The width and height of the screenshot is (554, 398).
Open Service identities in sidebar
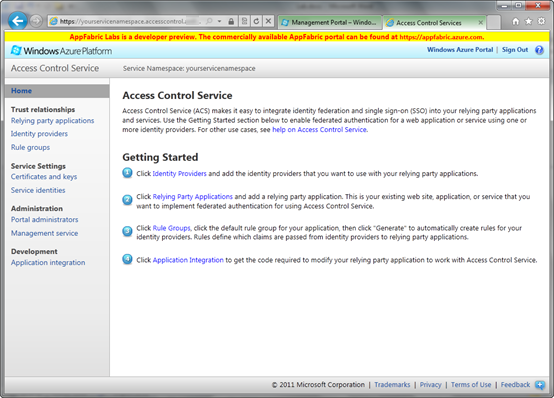click(38, 191)
